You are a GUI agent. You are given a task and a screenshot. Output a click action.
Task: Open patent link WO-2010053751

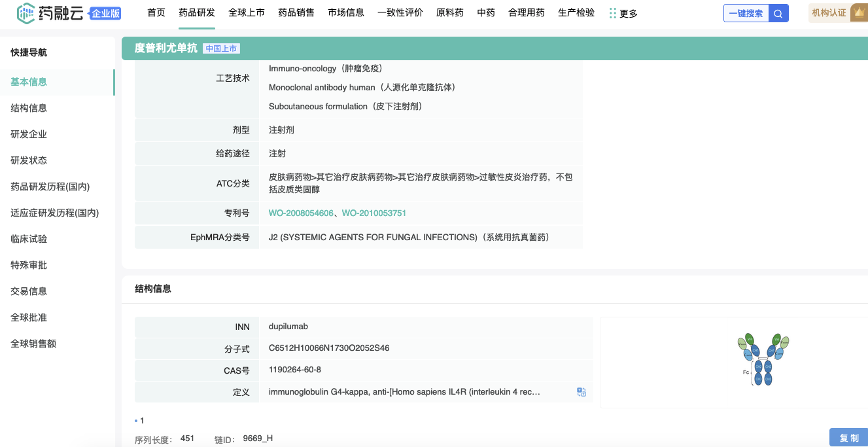[x=374, y=213]
